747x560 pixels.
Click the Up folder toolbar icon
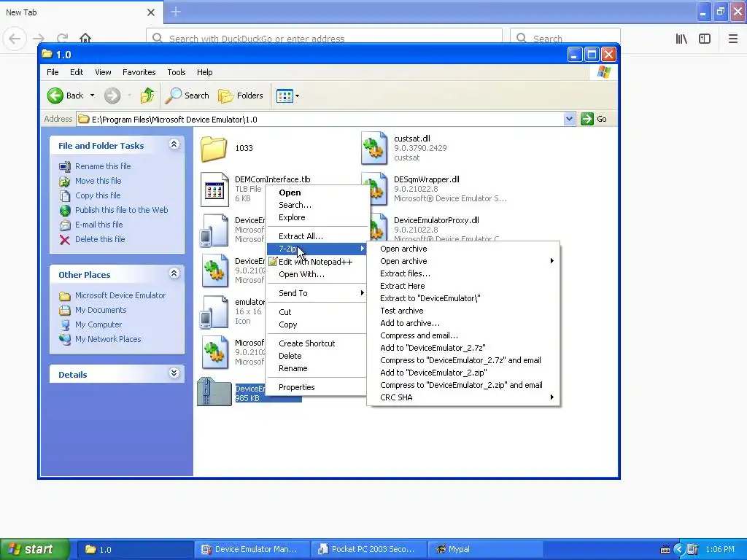pos(147,96)
